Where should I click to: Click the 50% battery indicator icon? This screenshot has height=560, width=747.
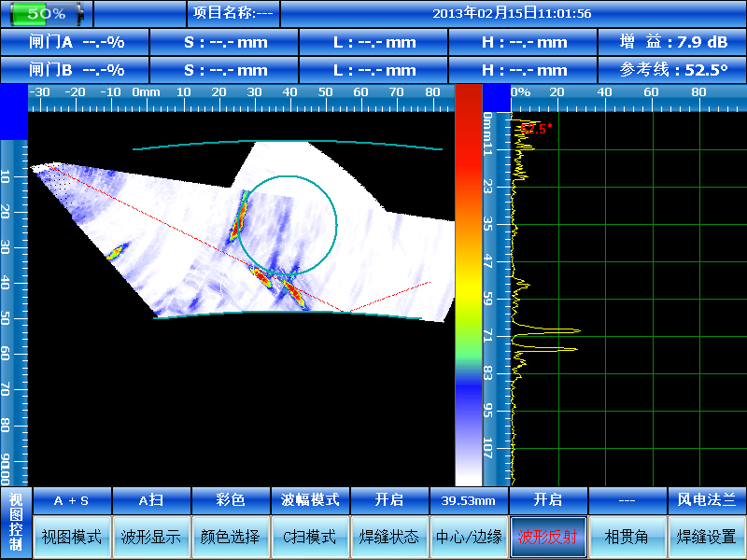pos(45,14)
